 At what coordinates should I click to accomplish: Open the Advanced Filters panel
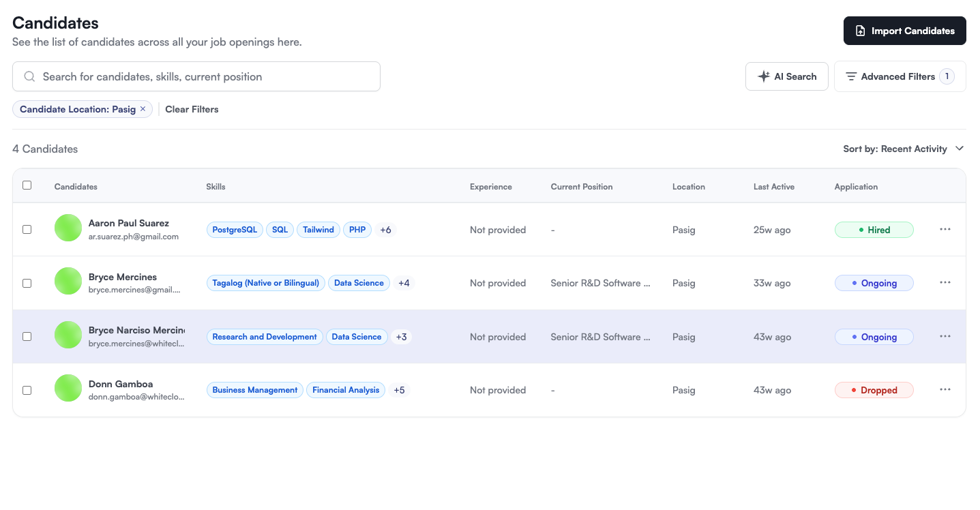tap(899, 77)
